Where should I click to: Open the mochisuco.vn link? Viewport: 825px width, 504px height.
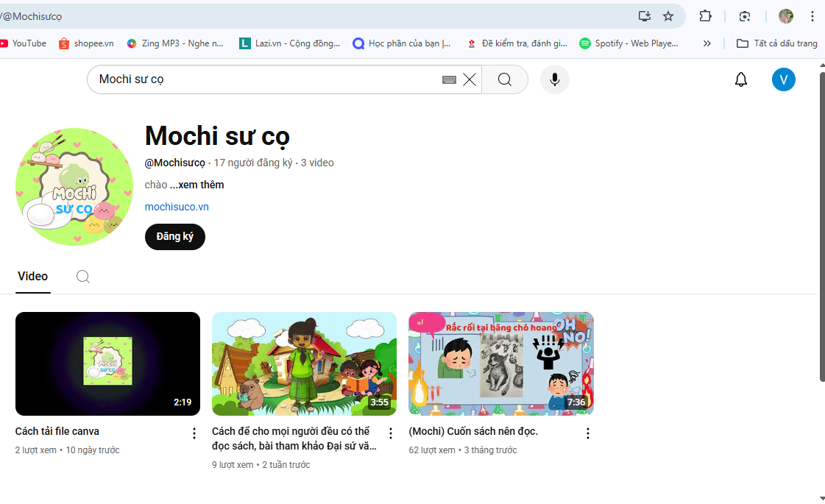(177, 207)
